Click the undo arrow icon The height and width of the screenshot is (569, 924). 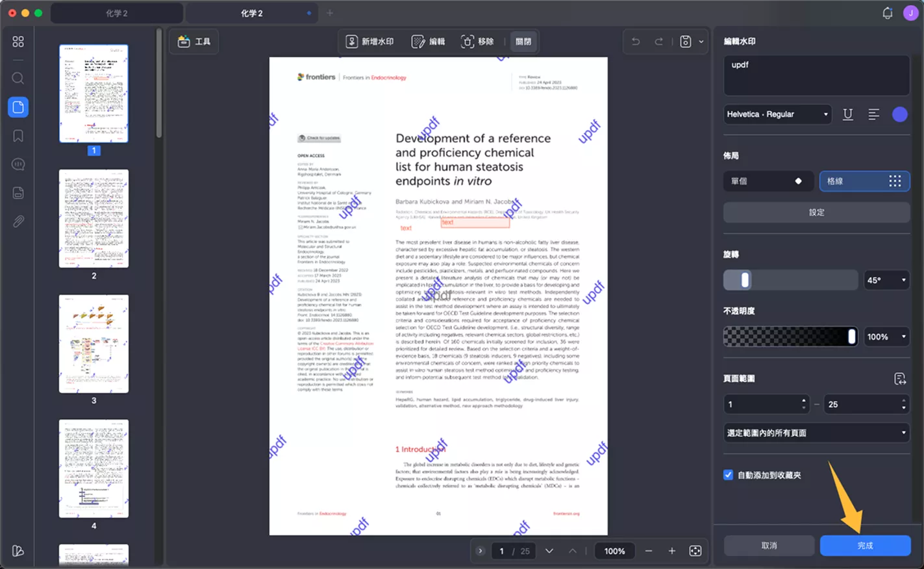[636, 42]
